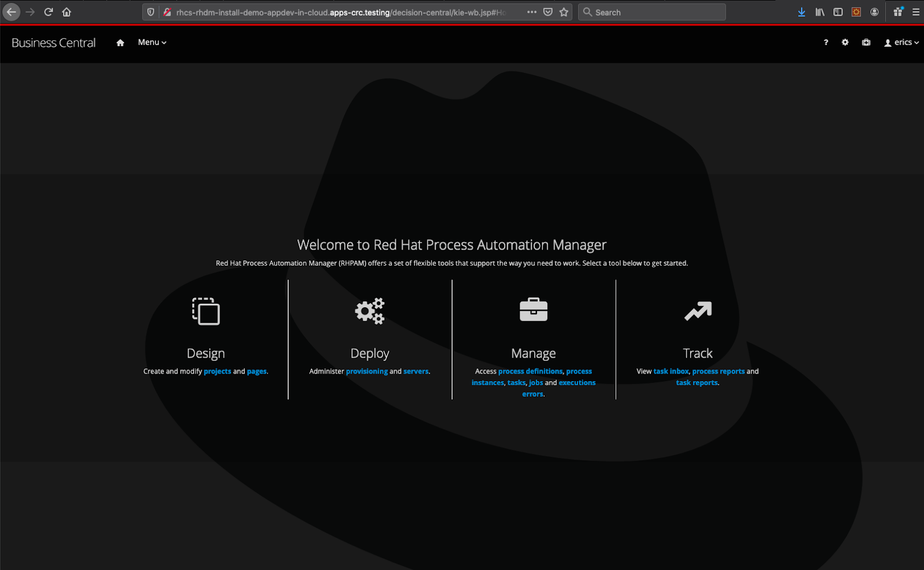
Task: Open the tasks link under Manage
Action: tap(517, 383)
